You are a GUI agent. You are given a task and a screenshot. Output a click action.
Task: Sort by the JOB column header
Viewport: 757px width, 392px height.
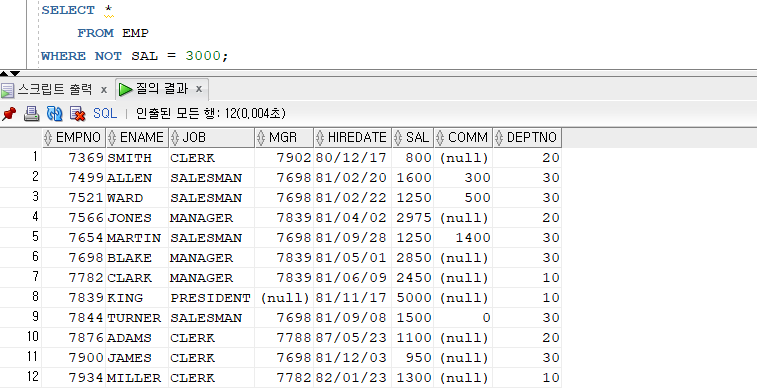tap(211, 138)
